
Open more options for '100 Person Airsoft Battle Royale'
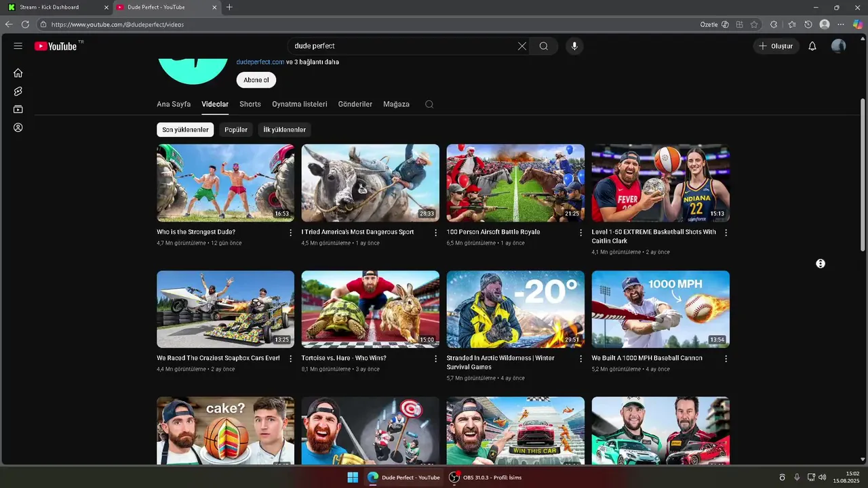click(x=580, y=232)
